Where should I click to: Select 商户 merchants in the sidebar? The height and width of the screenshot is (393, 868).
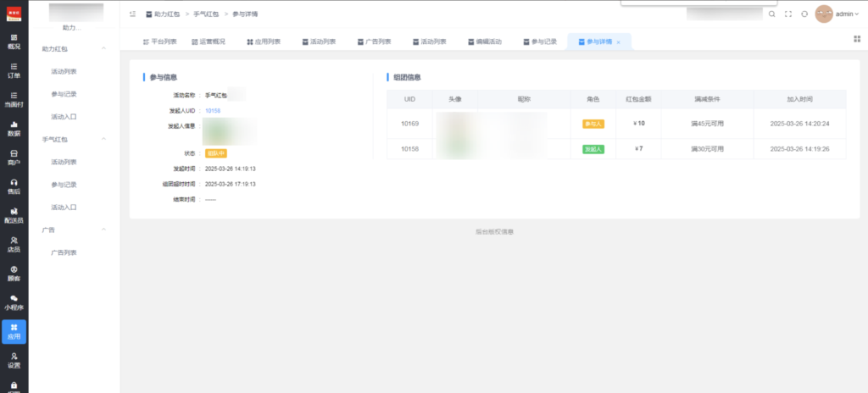click(x=14, y=158)
